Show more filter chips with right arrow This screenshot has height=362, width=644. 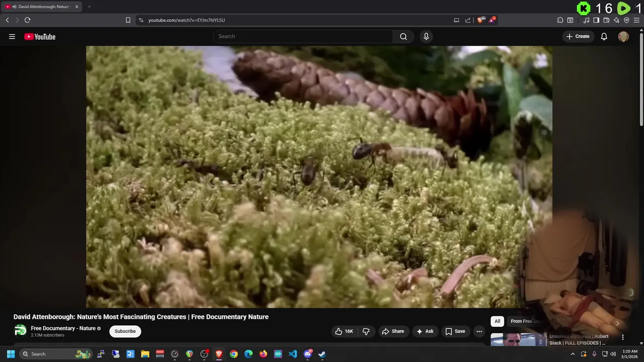tap(617, 323)
